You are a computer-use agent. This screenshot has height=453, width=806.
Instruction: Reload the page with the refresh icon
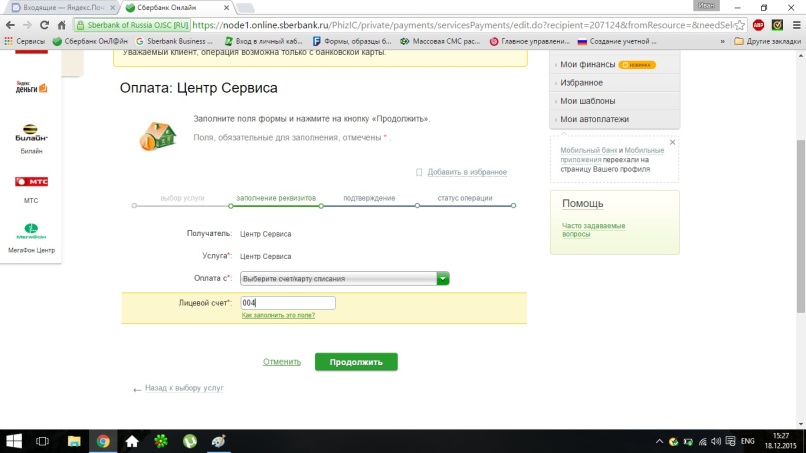48,23
